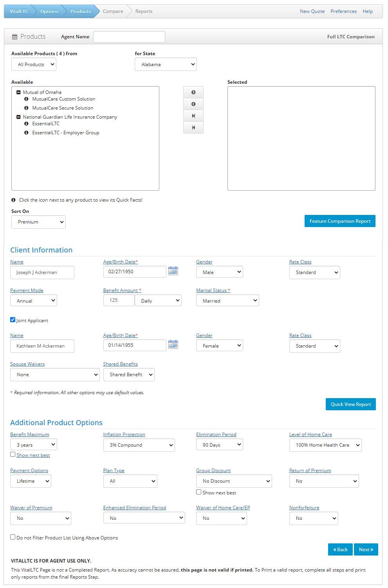Click inside the Agent Name field
The height and width of the screenshot is (588, 388).
(x=129, y=36)
